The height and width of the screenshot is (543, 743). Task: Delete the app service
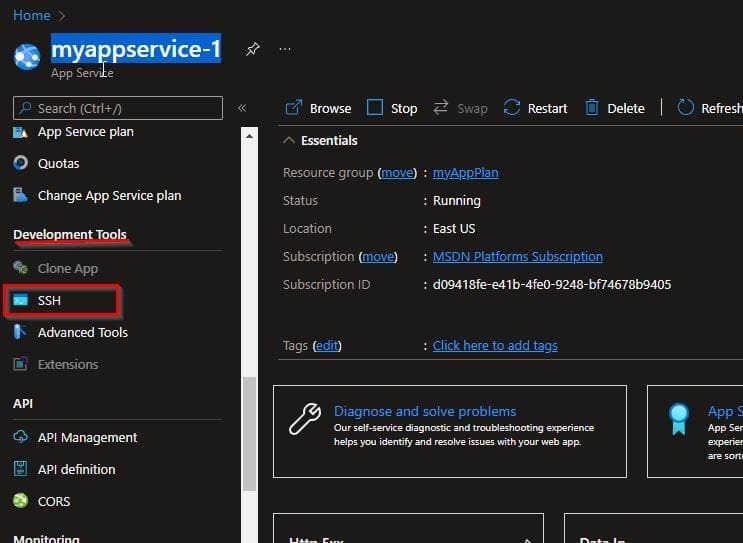pos(615,108)
